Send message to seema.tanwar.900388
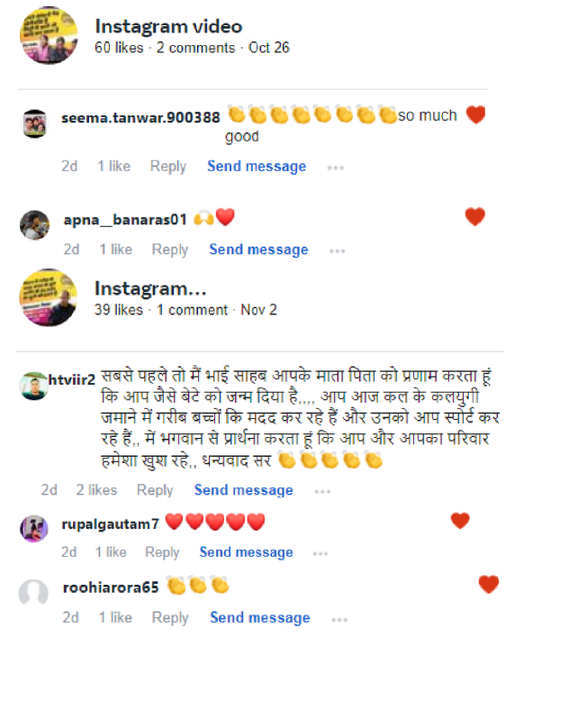Image resolution: width=587 pixels, height=728 pixels. coord(257,166)
